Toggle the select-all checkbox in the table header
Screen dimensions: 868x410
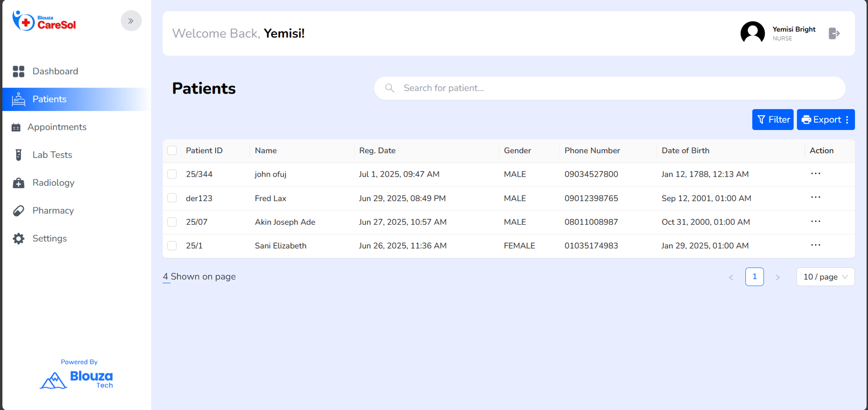[172, 151]
